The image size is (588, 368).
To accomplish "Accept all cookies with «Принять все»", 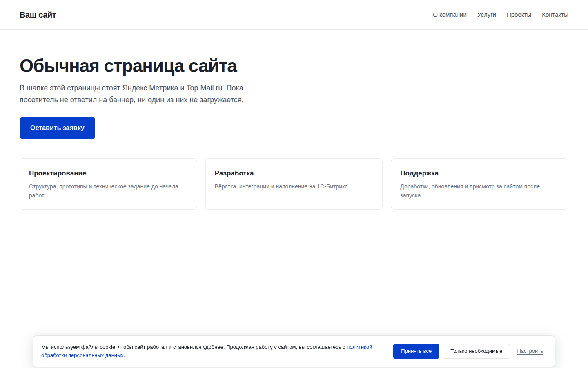I will tap(416, 351).
